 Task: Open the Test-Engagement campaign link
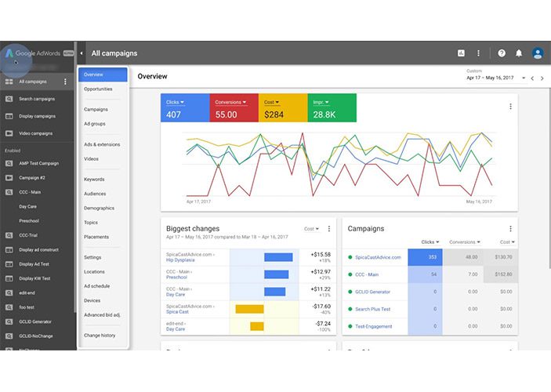373,326
